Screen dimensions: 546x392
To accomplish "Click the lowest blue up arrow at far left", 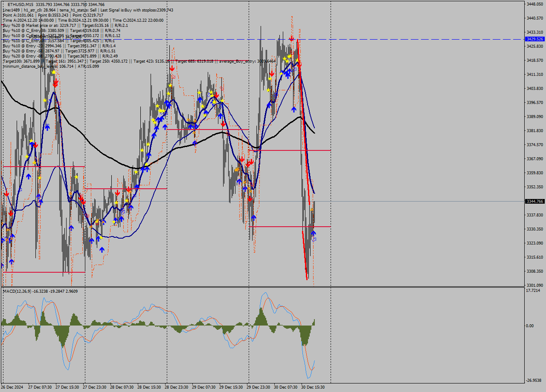I will tap(11, 261).
